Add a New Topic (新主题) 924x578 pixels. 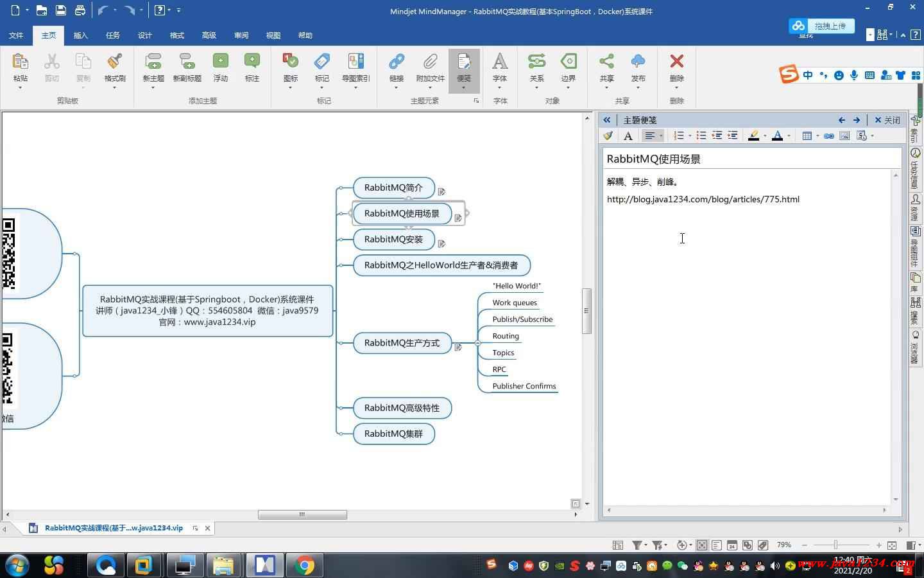(x=153, y=62)
